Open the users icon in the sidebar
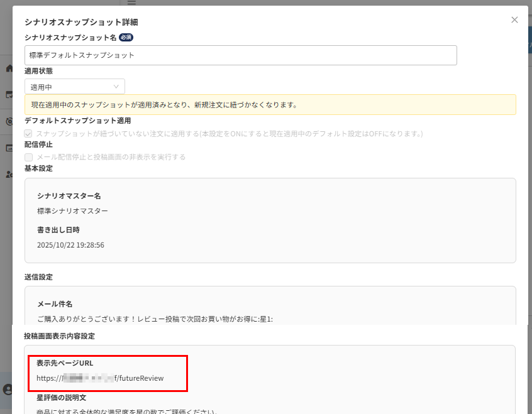This screenshot has width=532, height=414. tap(8, 174)
